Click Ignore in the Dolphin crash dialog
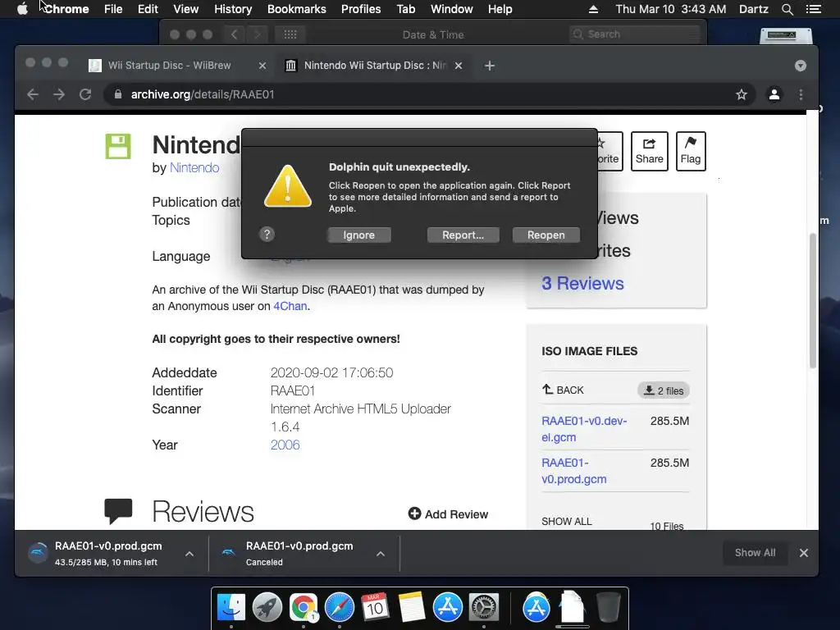The height and width of the screenshot is (630, 840). coord(359,235)
